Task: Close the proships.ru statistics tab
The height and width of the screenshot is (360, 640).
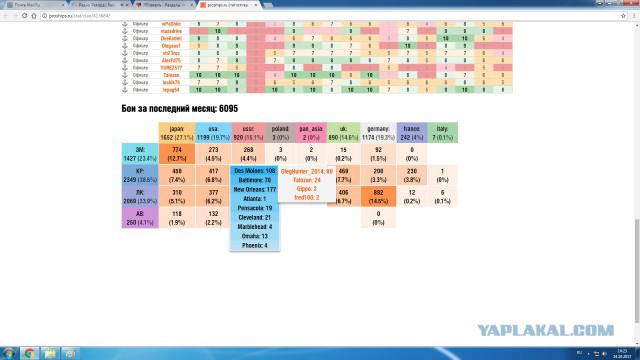Action: pos(256,5)
